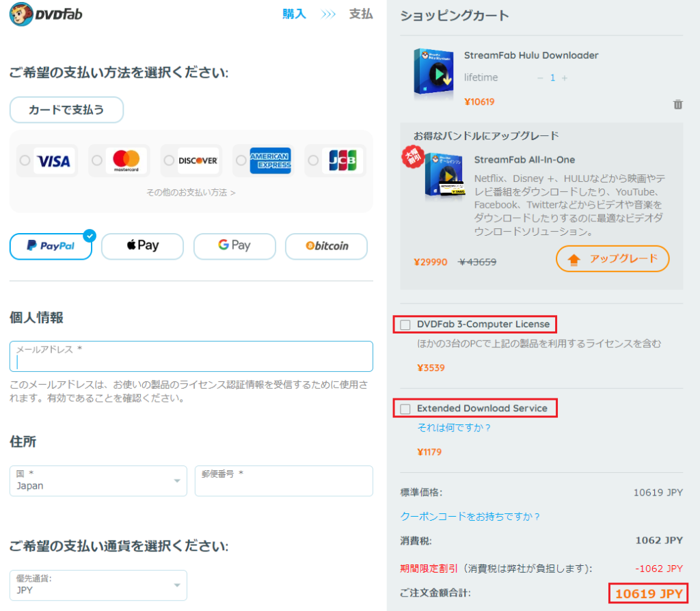
Task: Open the StreamFab All-In-One bundle image
Action: tap(444, 175)
